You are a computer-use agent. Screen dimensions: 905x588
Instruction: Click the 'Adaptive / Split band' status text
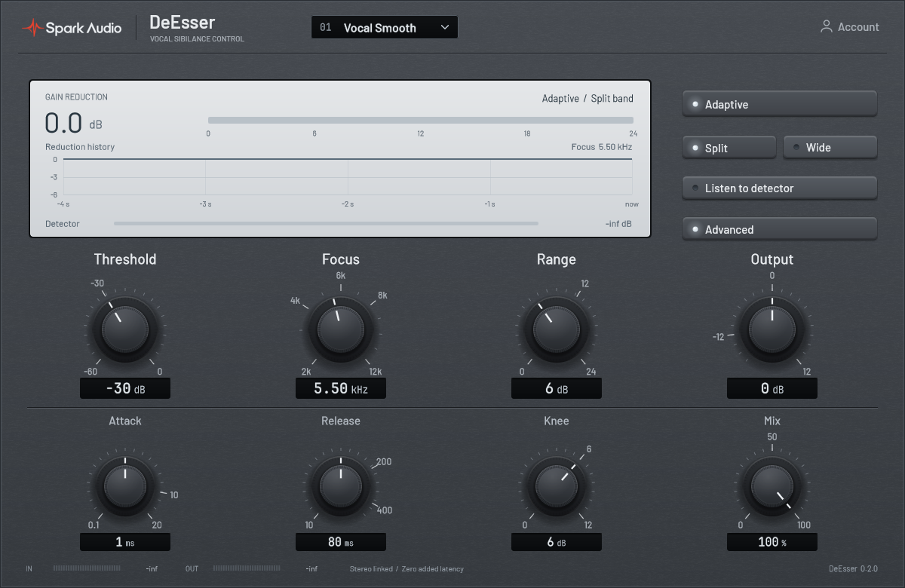point(587,99)
